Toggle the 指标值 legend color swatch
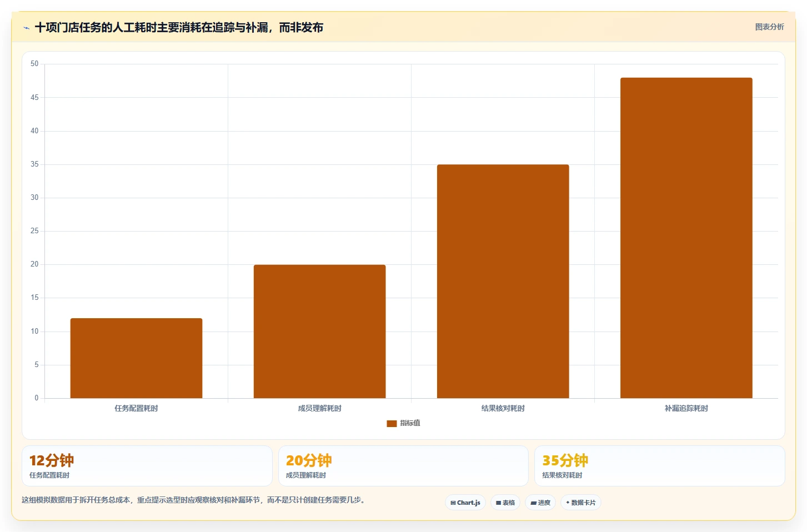 tap(392, 424)
